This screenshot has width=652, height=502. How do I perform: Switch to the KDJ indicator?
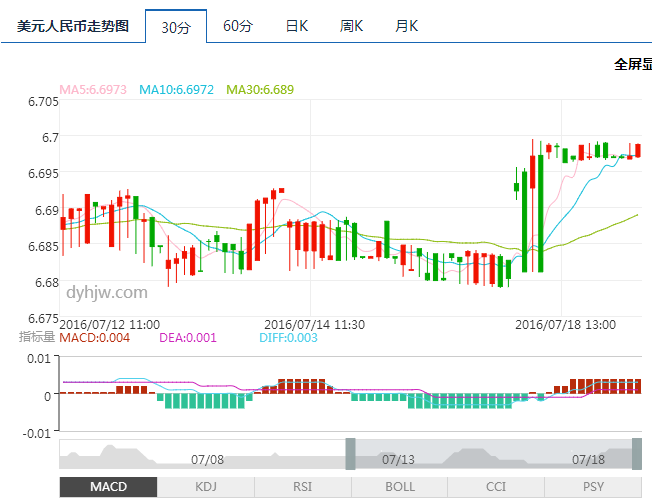(x=206, y=487)
